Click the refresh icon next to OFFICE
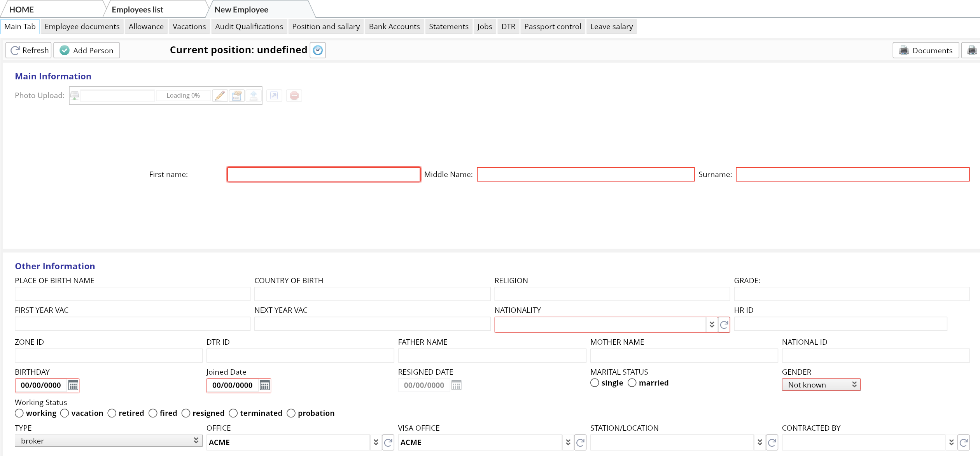 pyautogui.click(x=388, y=442)
